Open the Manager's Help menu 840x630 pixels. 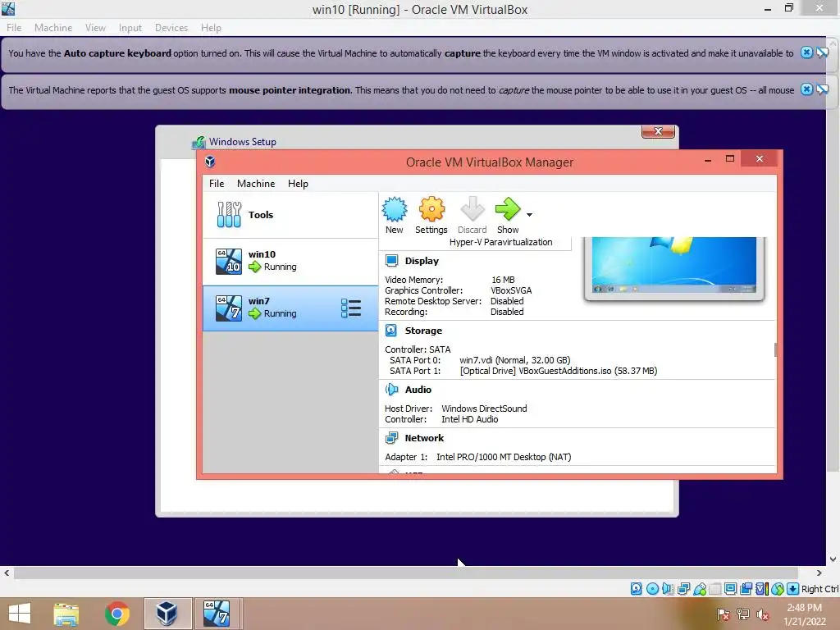tap(298, 184)
